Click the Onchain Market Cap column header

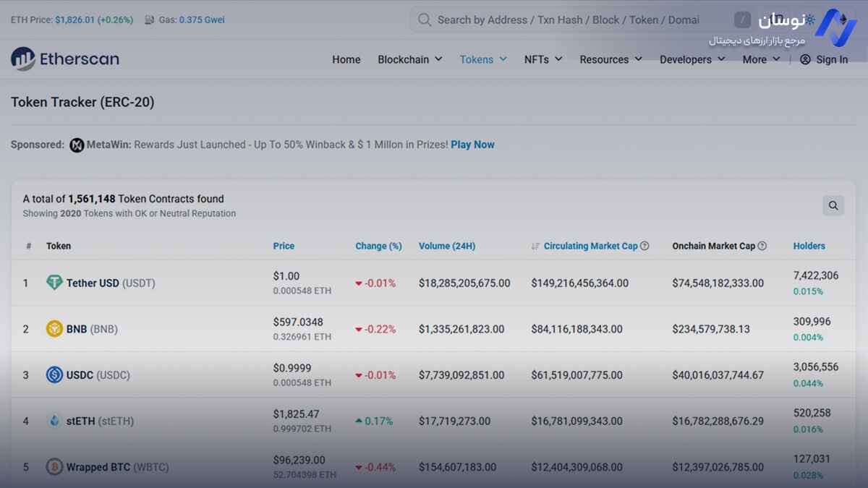(x=713, y=246)
